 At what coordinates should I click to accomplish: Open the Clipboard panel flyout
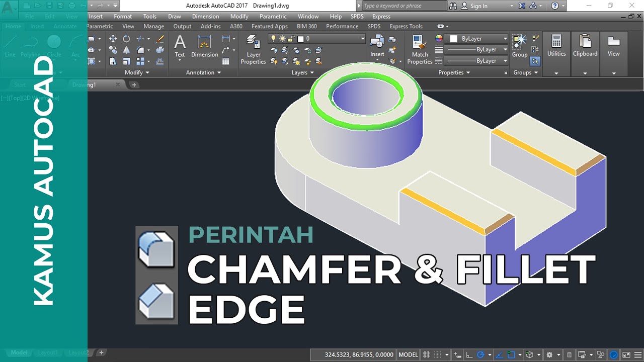(x=585, y=73)
